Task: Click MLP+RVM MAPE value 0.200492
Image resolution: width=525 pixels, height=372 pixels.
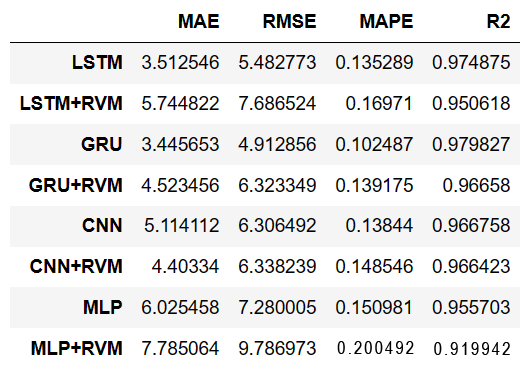Action: click(x=375, y=348)
